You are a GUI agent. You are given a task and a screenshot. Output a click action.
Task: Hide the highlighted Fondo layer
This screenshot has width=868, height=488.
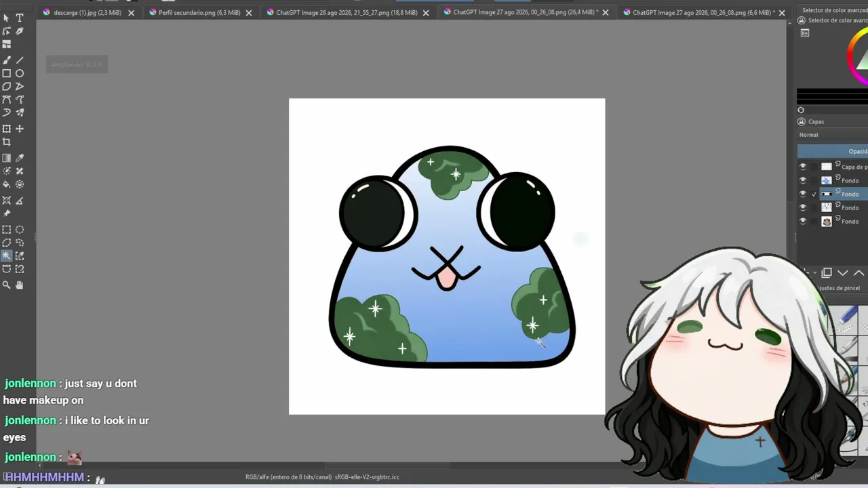pos(803,194)
